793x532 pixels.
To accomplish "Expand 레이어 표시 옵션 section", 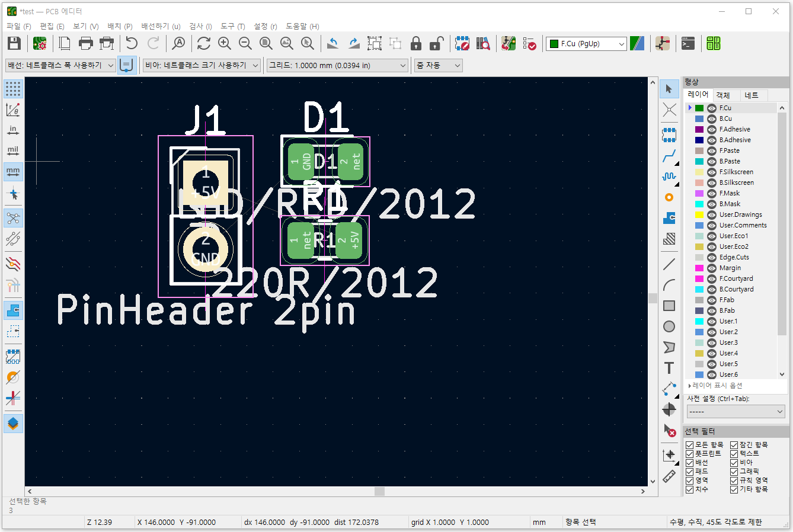I will [x=715, y=386].
